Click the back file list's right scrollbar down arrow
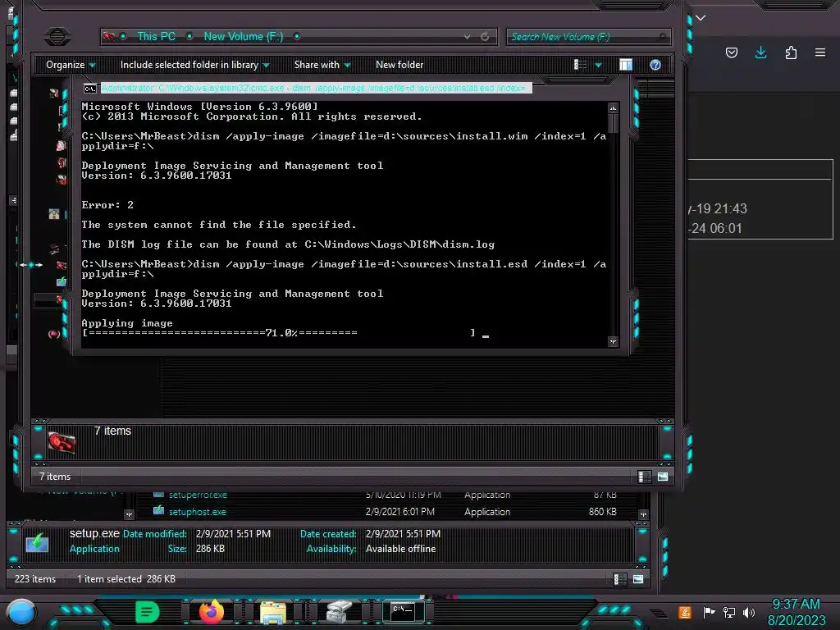Screen dimensions: 840x630 [643, 515]
